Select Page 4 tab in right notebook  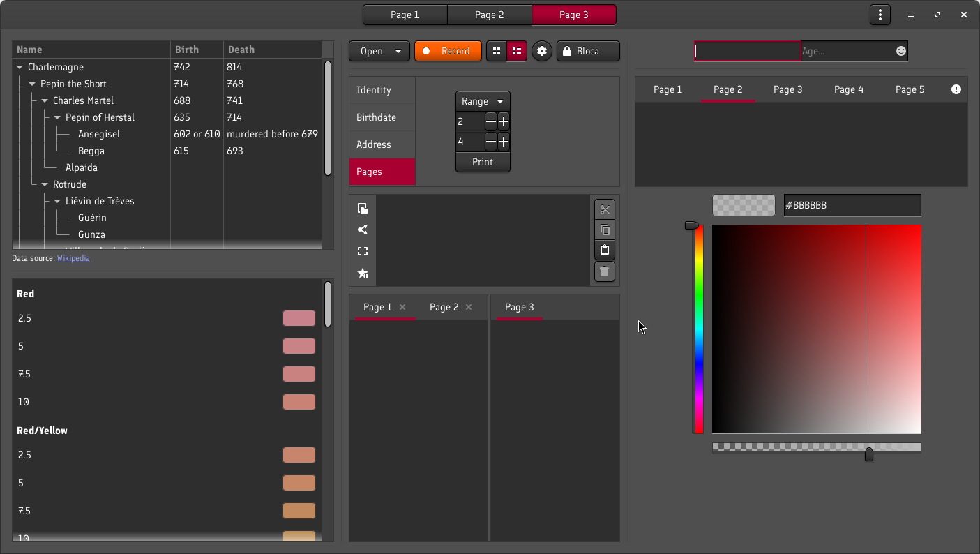(849, 89)
